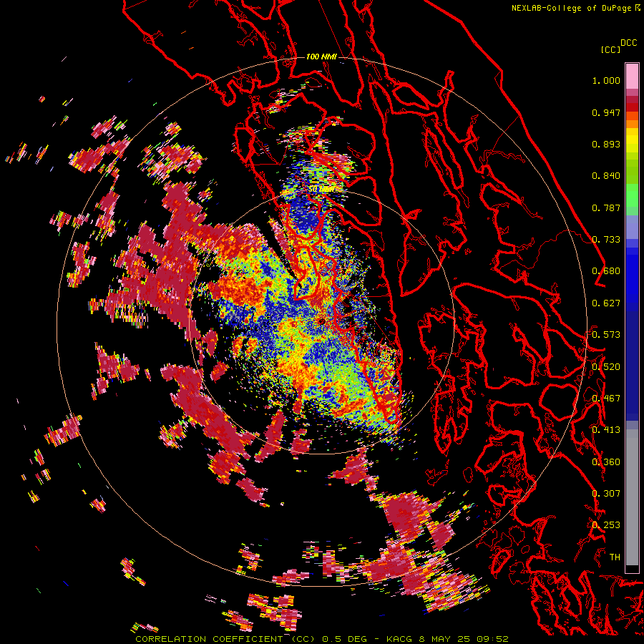Click the TH threshold label
This screenshot has width=644, height=644.
[x=615, y=557]
